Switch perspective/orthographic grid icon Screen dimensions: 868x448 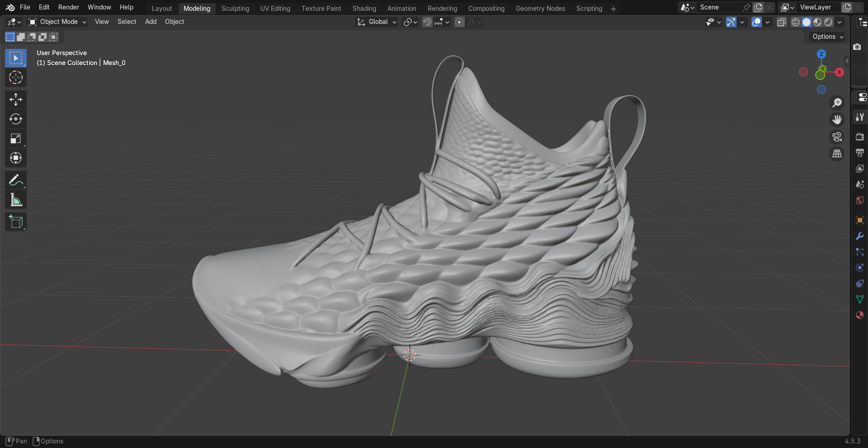[837, 154]
